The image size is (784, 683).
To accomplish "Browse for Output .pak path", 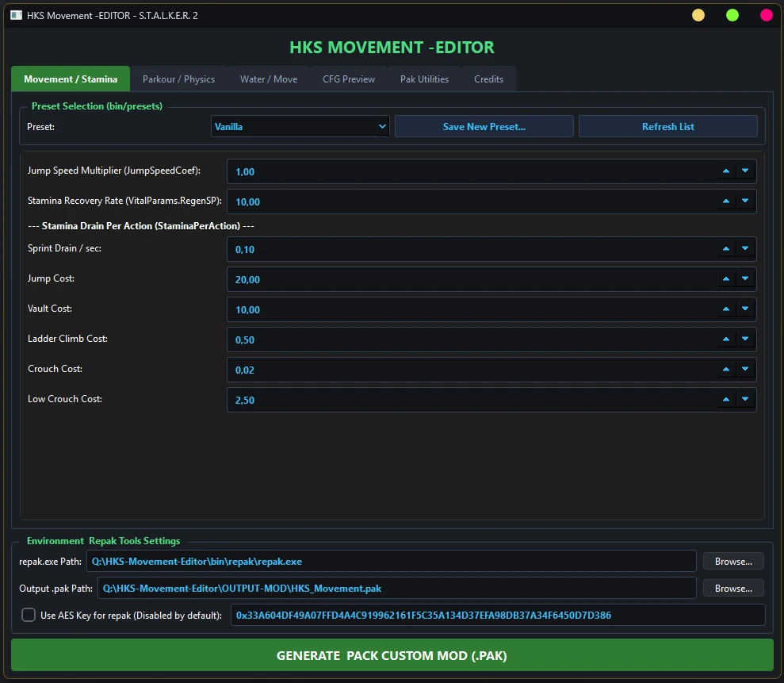I will [x=733, y=589].
